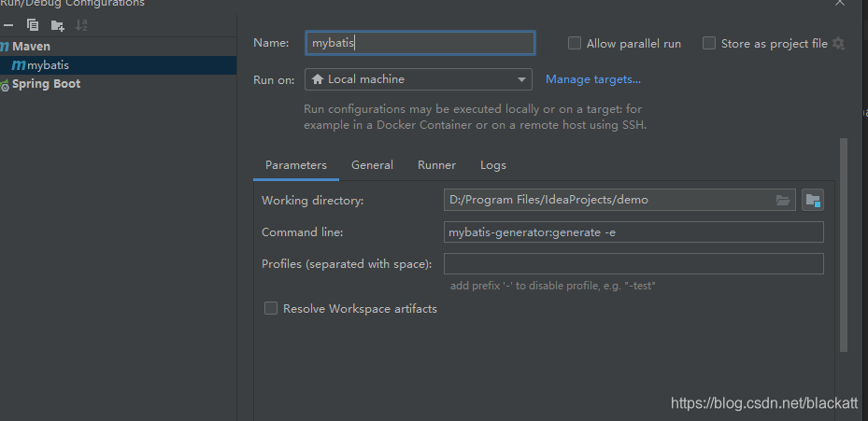This screenshot has height=421, width=868.
Task: Focus the Name field containing mybatis
Action: pos(420,43)
